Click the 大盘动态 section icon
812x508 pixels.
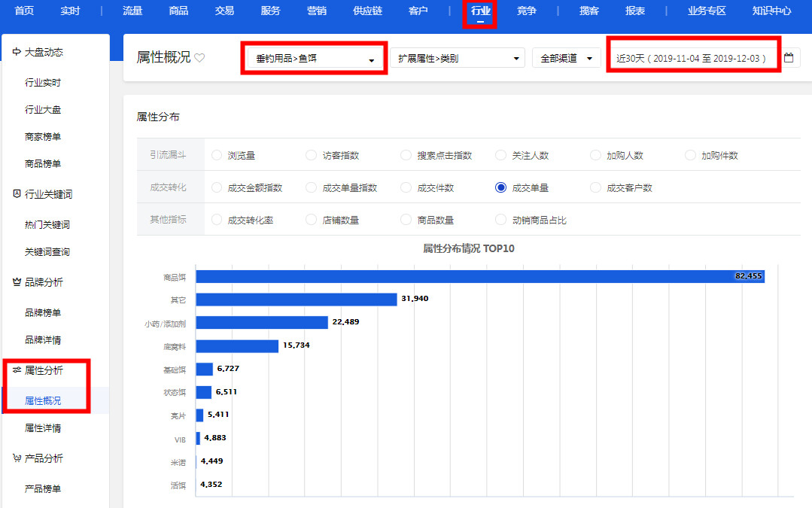pyautogui.click(x=17, y=53)
